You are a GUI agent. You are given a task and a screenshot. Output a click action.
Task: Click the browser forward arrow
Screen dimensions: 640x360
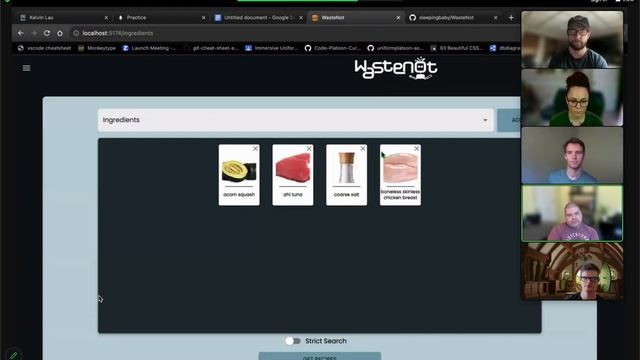click(x=34, y=33)
